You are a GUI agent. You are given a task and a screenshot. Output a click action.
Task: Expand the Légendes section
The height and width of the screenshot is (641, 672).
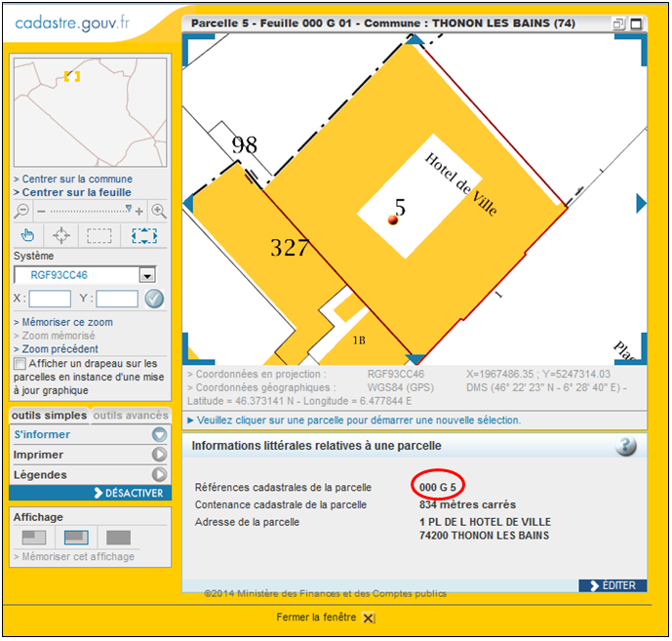click(x=159, y=475)
